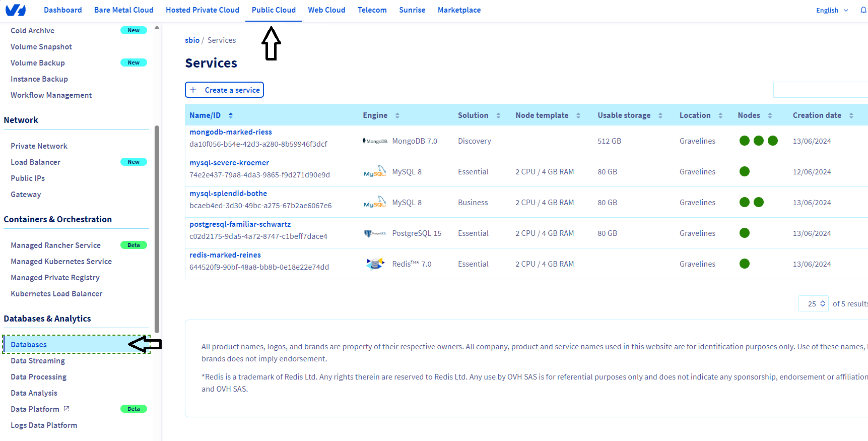Click the green node status dot for redis-marked-reines
The image size is (868, 441).
coord(745,264)
